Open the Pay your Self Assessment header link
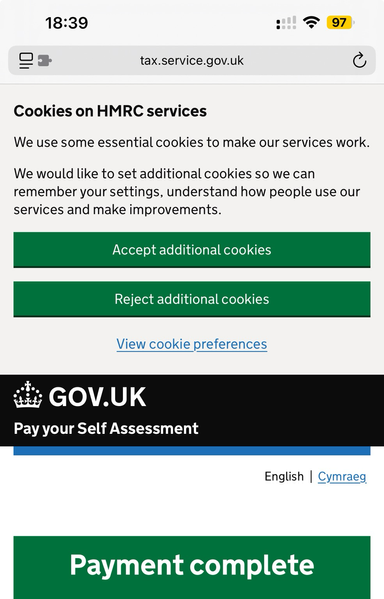The height and width of the screenshot is (599, 384). tap(106, 429)
